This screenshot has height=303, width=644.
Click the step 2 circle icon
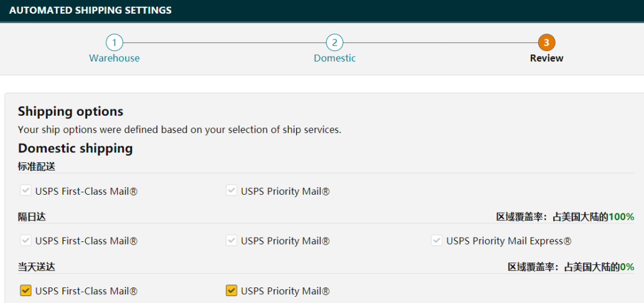[334, 42]
